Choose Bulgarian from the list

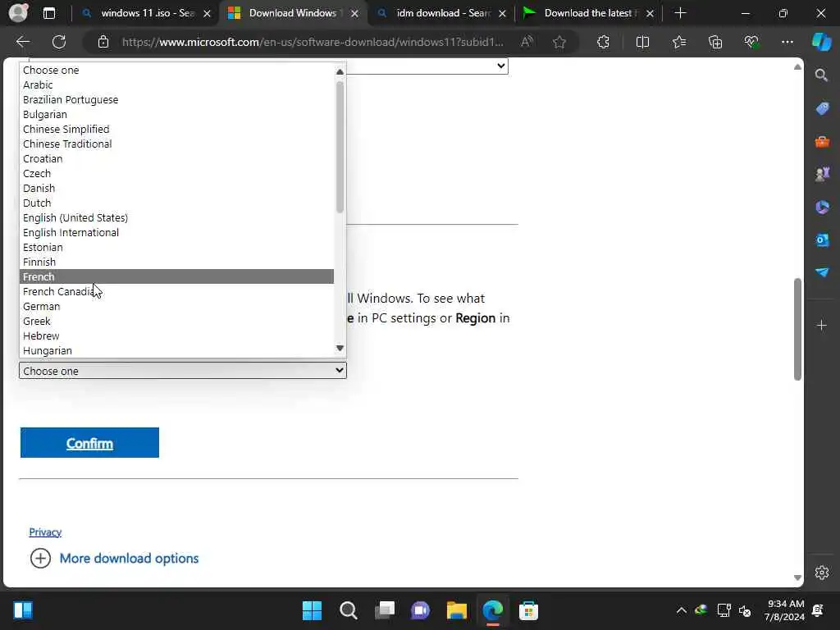coord(177,114)
